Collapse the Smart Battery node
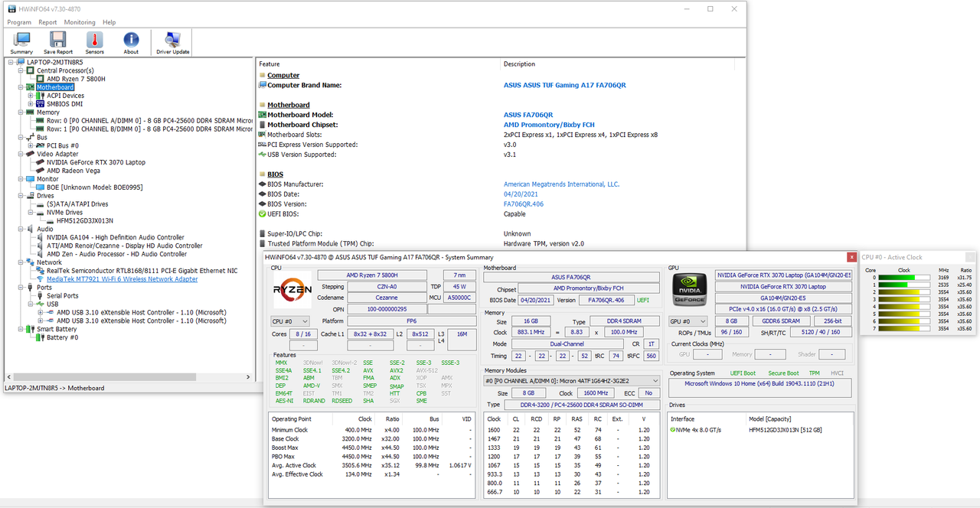 pyautogui.click(x=21, y=329)
